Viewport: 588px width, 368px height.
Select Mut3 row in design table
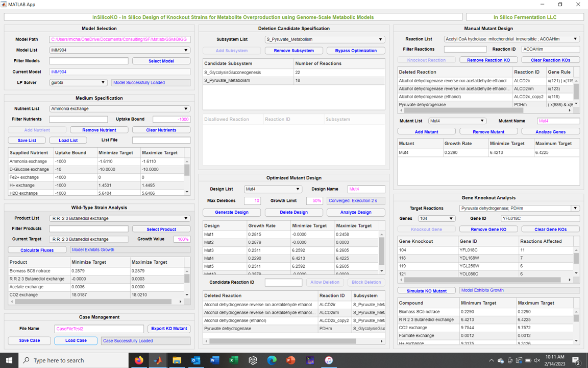(291, 250)
